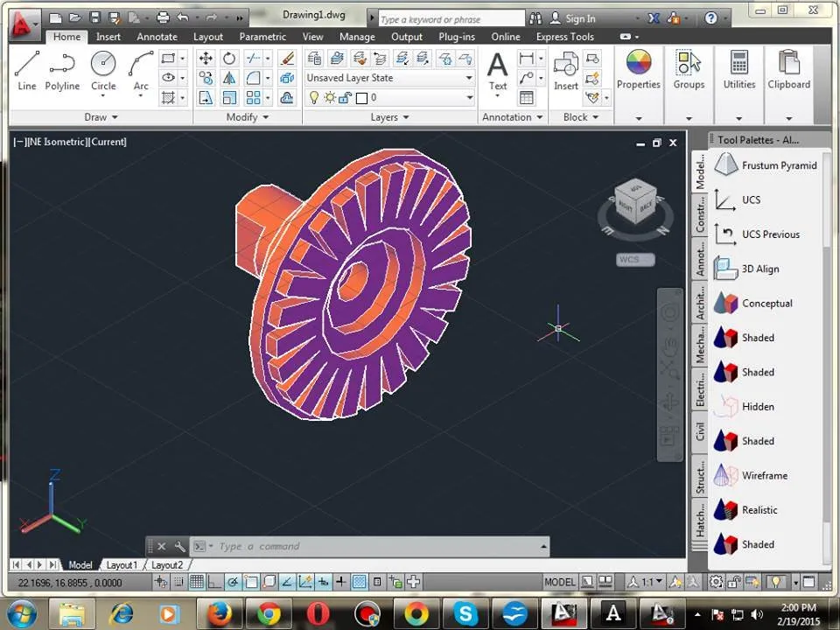Image resolution: width=840 pixels, height=630 pixels.
Task: Expand the Modify panel dropdown
Action: point(248,116)
